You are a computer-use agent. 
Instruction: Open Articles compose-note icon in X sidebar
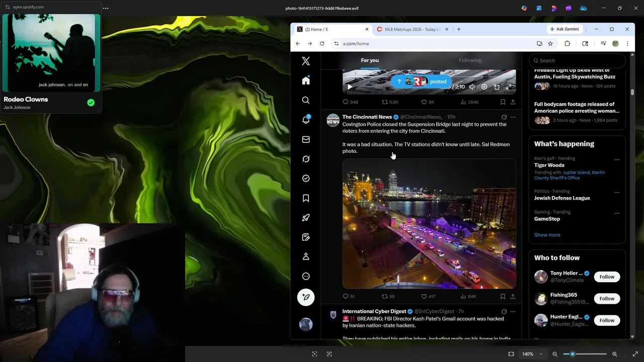click(306, 237)
